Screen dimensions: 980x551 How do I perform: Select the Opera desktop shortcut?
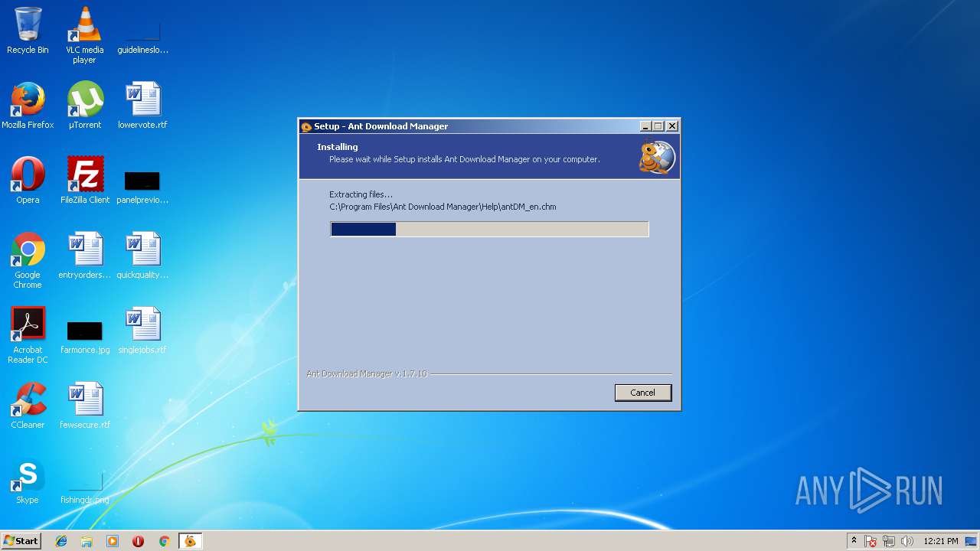(28, 181)
